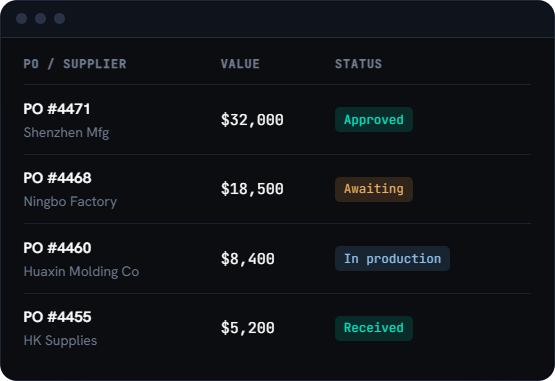Open purchase order PO #4468
Image resolution: width=555 pixels, height=381 pixels.
pyautogui.click(x=57, y=178)
